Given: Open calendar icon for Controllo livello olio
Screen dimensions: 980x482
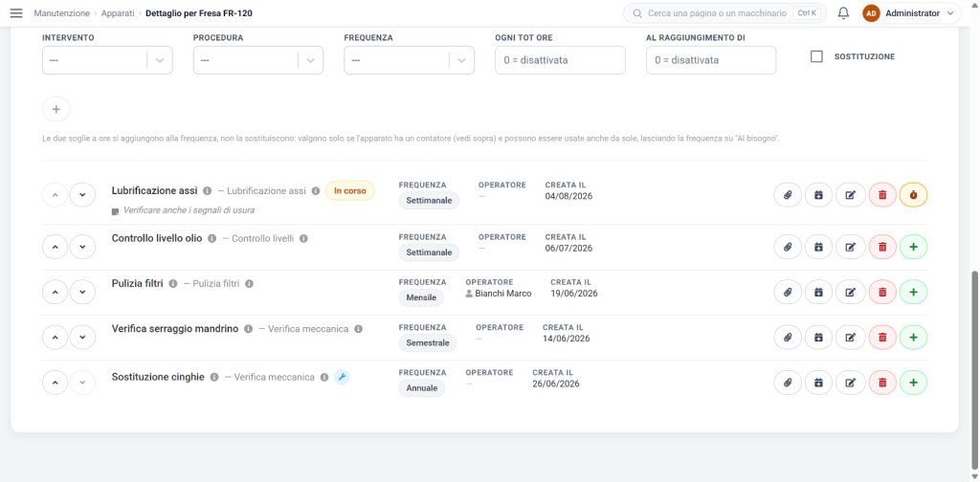Looking at the screenshot, I should pos(819,248).
